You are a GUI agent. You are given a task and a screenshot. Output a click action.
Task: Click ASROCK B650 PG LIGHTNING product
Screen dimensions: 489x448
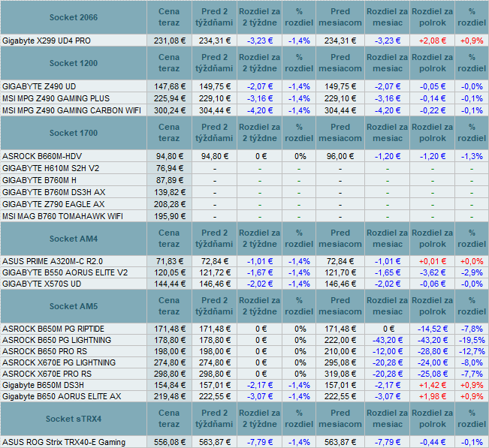point(56,340)
